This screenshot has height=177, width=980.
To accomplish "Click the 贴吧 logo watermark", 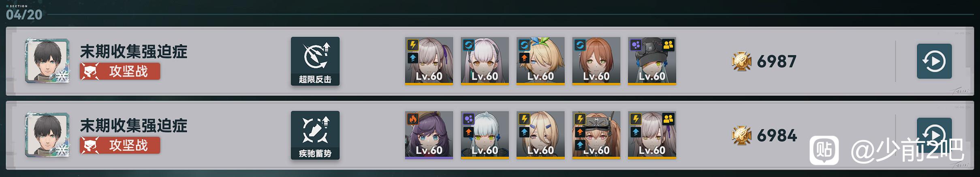I will [x=824, y=150].
